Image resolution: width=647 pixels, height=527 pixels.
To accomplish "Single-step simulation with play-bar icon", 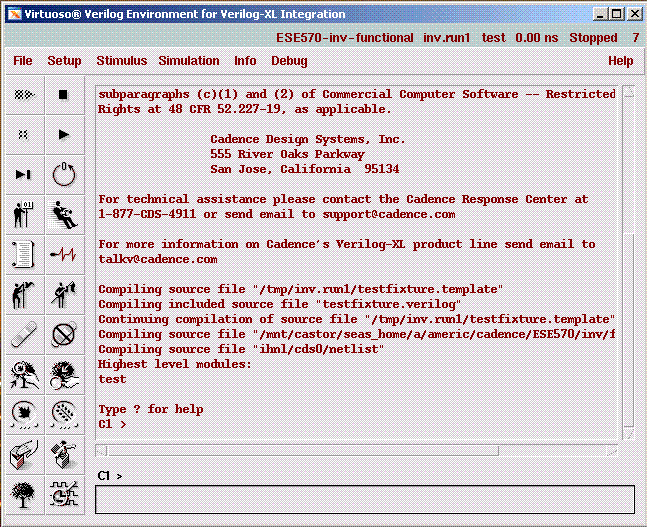I will point(25,175).
